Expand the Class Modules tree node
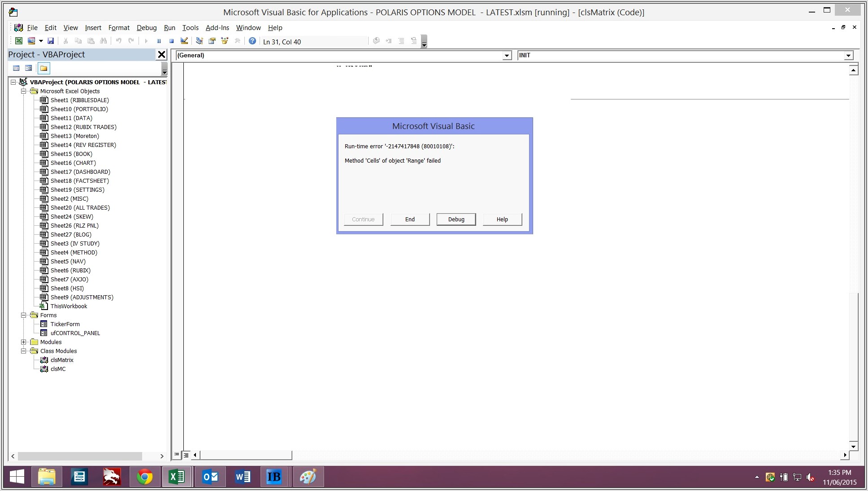The width and height of the screenshot is (868, 491). [23, 351]
